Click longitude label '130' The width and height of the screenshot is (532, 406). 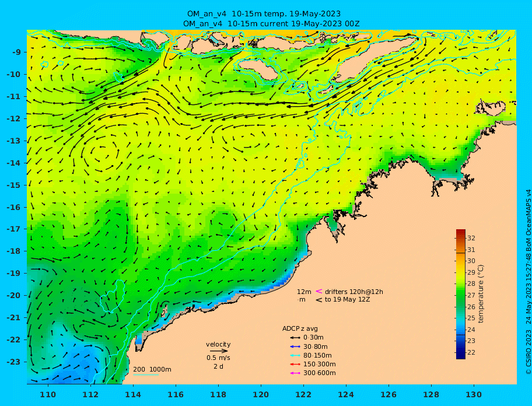pos(474,395)
